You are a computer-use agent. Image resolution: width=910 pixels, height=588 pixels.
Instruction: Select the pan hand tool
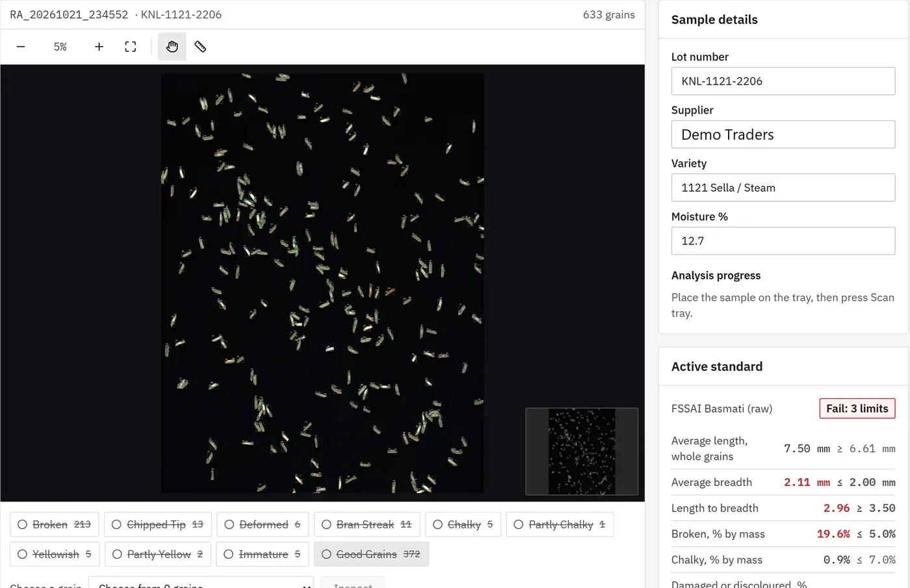coord(172,47)
